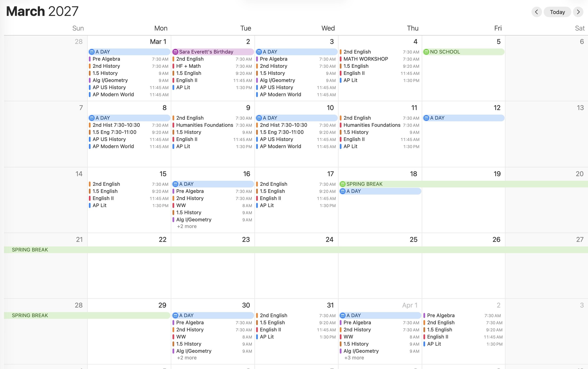The width and height of the screenshot is (588, 369).
Task: Click A DAY calendar icon on March 8
Action: [x=92, y=118]
